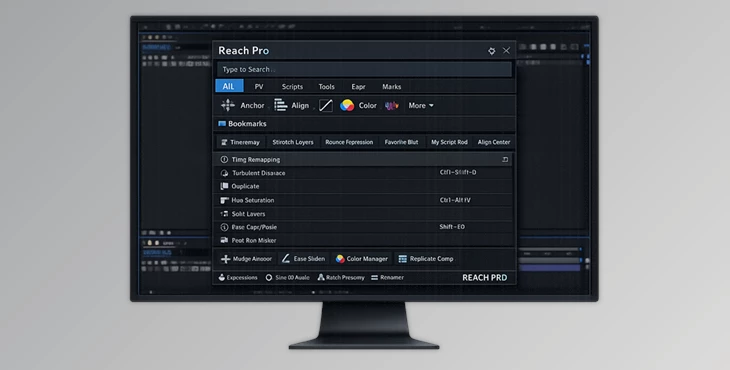Select the Ouplicate result
Screen dimensions: 730x370
(364, 186)
